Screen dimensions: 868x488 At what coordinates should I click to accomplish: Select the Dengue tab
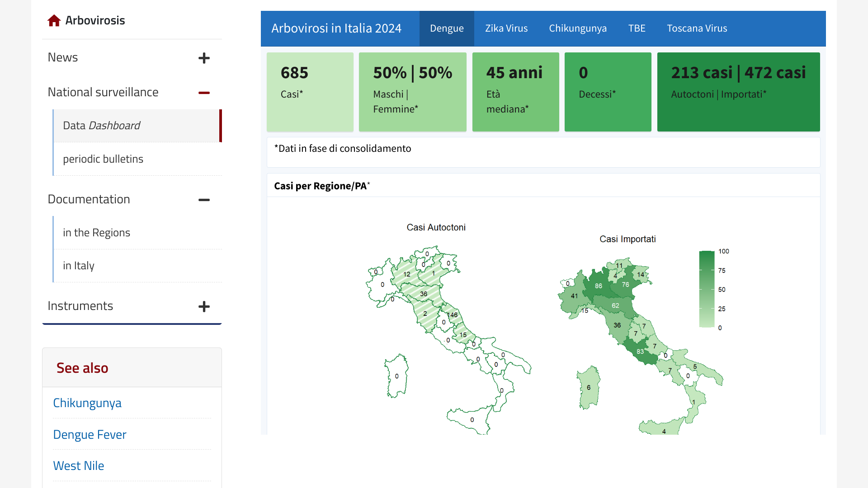(446, 28)
